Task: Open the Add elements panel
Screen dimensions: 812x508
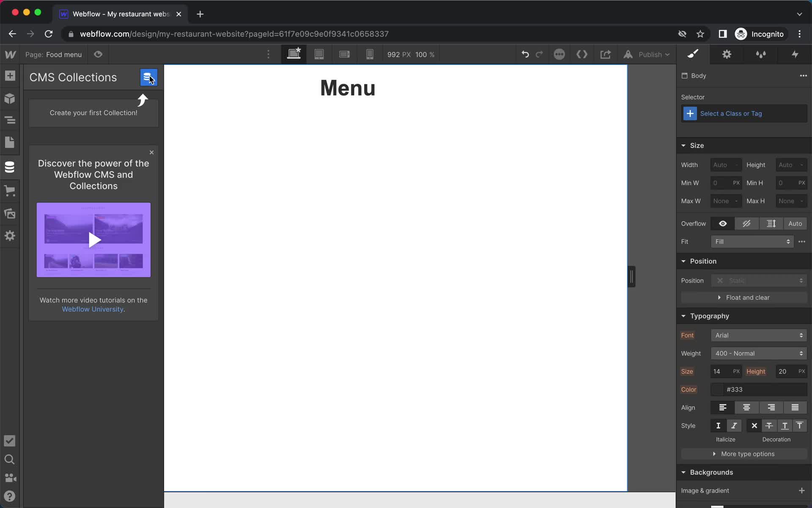Action: point(10,76)
